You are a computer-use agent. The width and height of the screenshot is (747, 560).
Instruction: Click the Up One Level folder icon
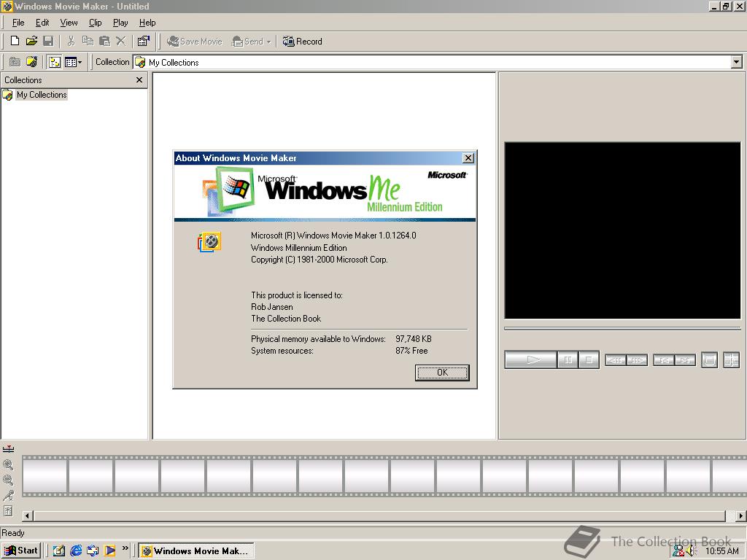click(15, 62)
